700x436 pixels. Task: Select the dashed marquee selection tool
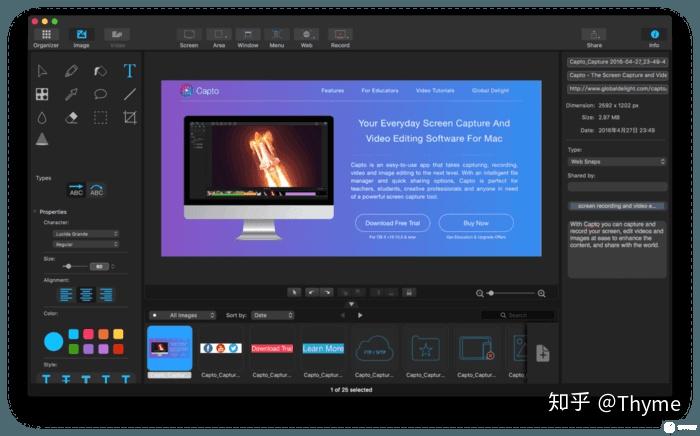point(100,118)
